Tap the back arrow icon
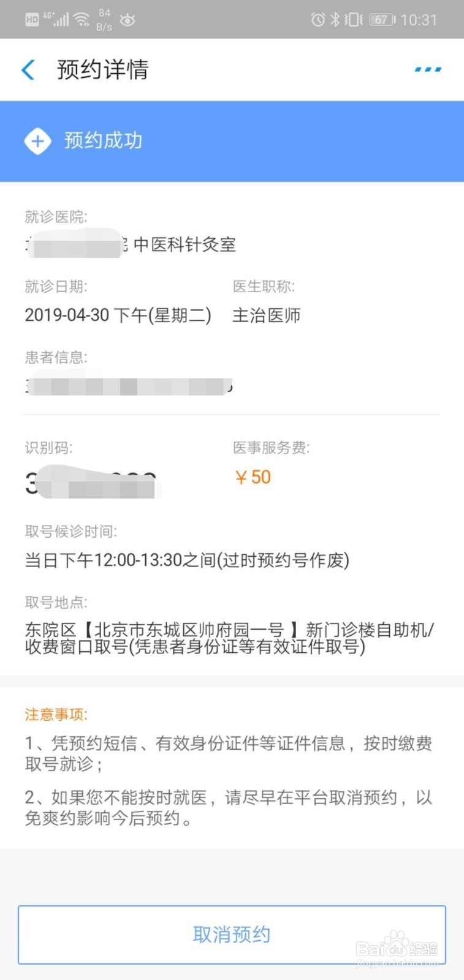Screen dimensions: 464x980 tap(28, 69)
